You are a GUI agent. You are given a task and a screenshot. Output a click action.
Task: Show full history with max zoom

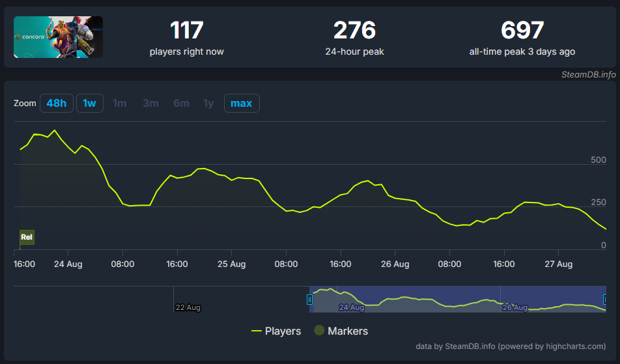tap(242, 104)
